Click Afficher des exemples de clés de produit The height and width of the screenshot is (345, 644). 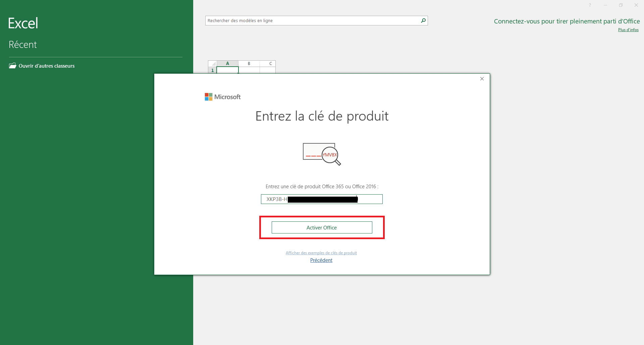coord(321,253)
